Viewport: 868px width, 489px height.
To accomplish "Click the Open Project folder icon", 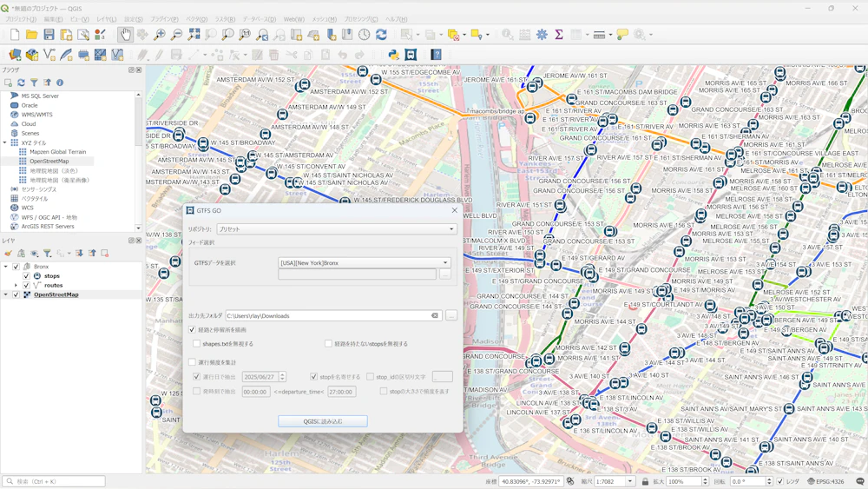I will [31, 35].
